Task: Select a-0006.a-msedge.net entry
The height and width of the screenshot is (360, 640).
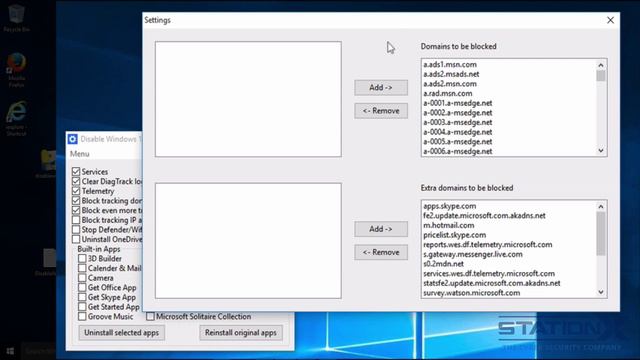Action: [458, 151]
